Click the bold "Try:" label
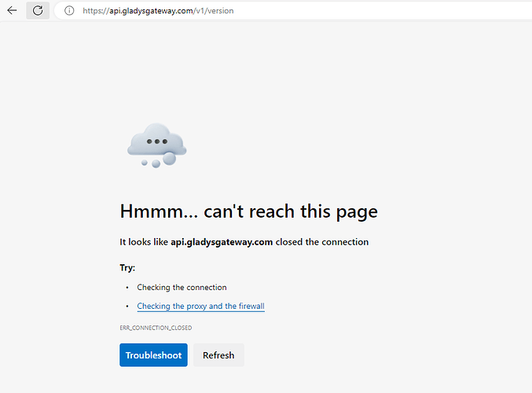The width and height of the screenshot is (532, 393). coord(127,268)
